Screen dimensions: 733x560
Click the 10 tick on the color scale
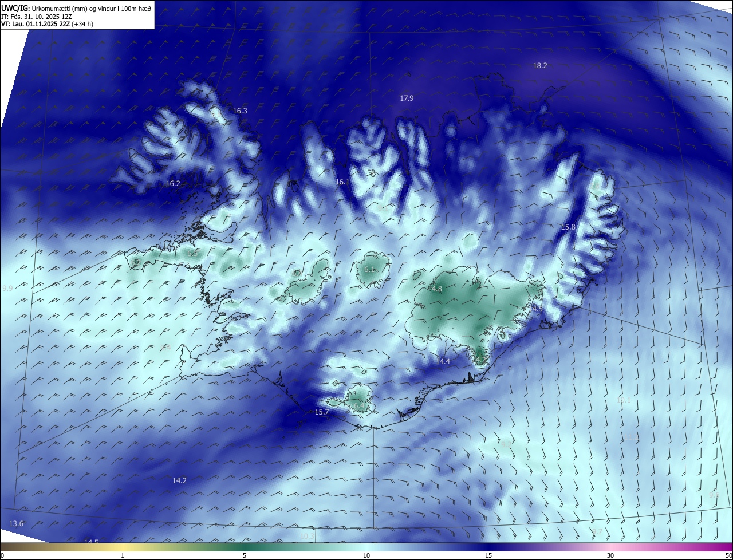pos(366,555)
